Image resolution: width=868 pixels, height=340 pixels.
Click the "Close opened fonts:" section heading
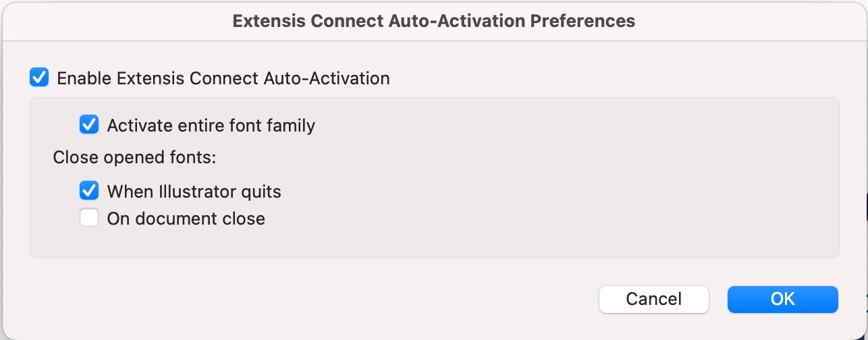click(x=134, y=158)
